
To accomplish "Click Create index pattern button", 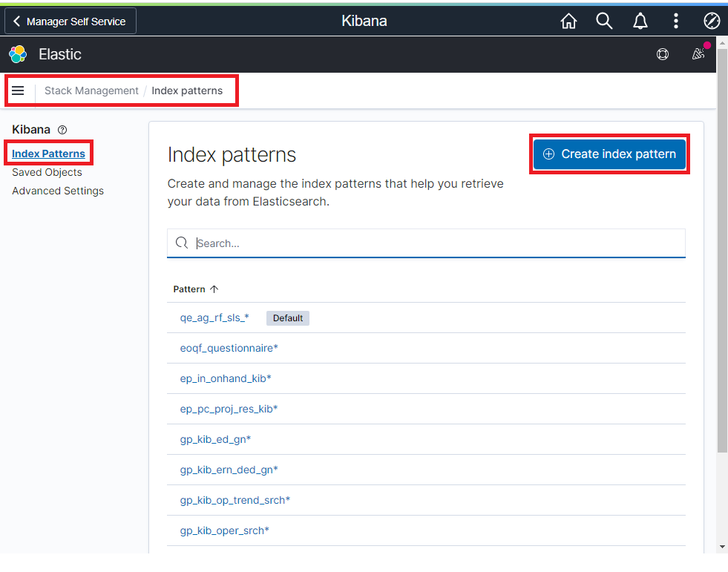I will tap(609, 154).
